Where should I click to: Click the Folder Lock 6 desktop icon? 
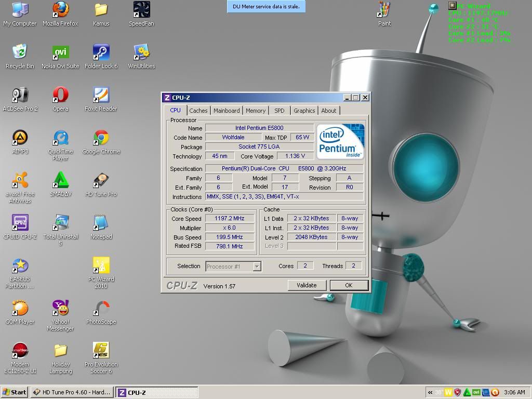(101, 57)
